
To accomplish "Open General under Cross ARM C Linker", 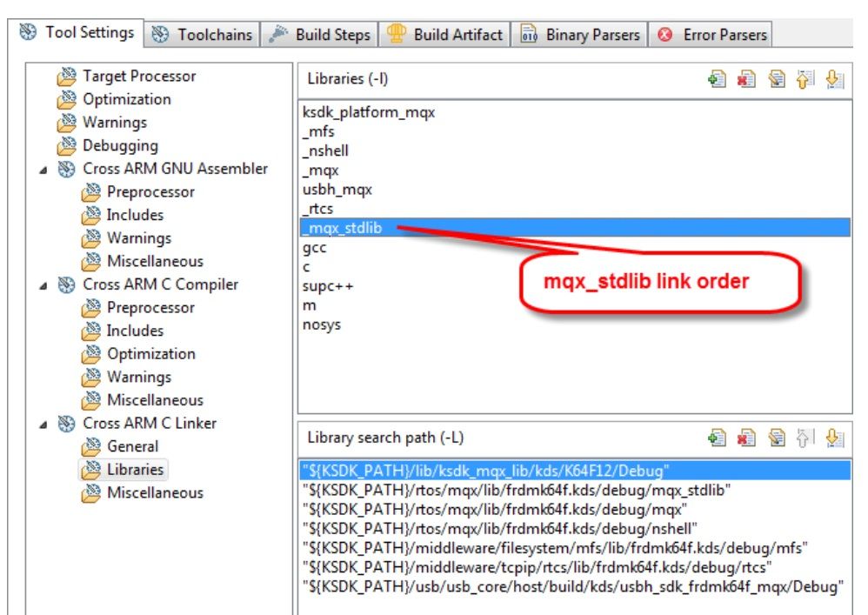I will [119, 447].
